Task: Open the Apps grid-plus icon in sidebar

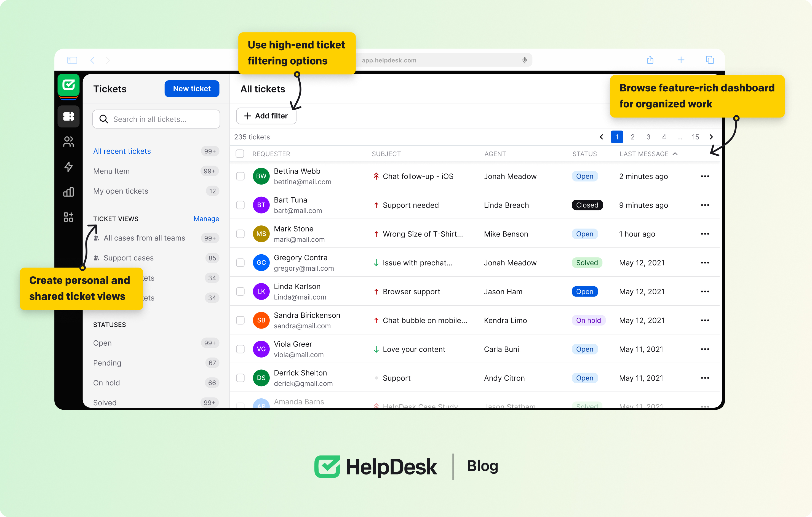Action: 68,217
